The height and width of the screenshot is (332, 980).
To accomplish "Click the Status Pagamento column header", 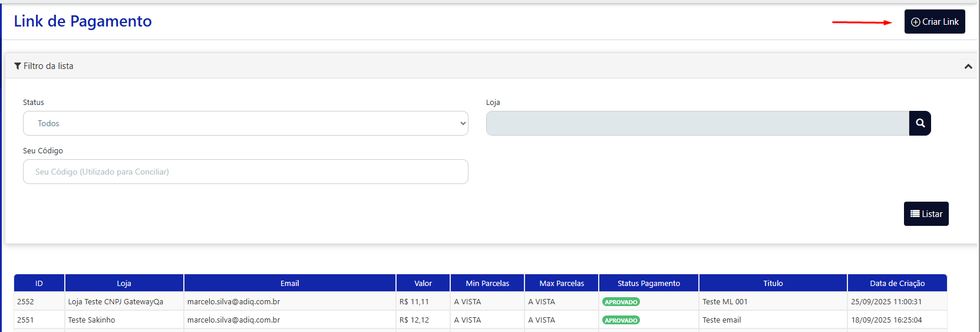I will [x=648, y=283].
